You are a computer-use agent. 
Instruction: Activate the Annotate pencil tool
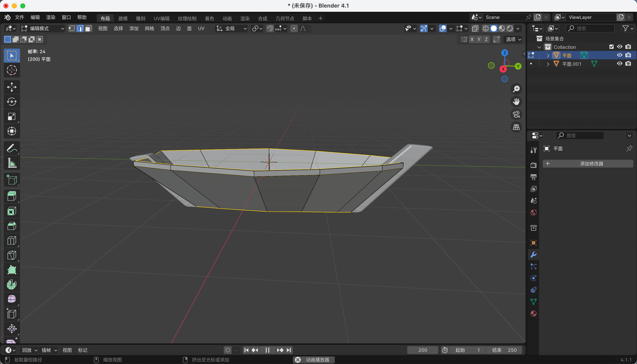click(x=12, y=148)
